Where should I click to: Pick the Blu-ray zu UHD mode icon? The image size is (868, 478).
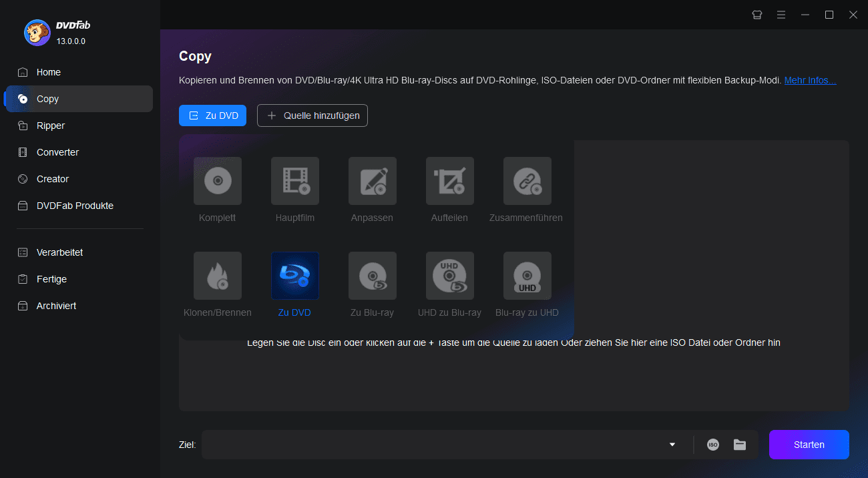[527, 276]
